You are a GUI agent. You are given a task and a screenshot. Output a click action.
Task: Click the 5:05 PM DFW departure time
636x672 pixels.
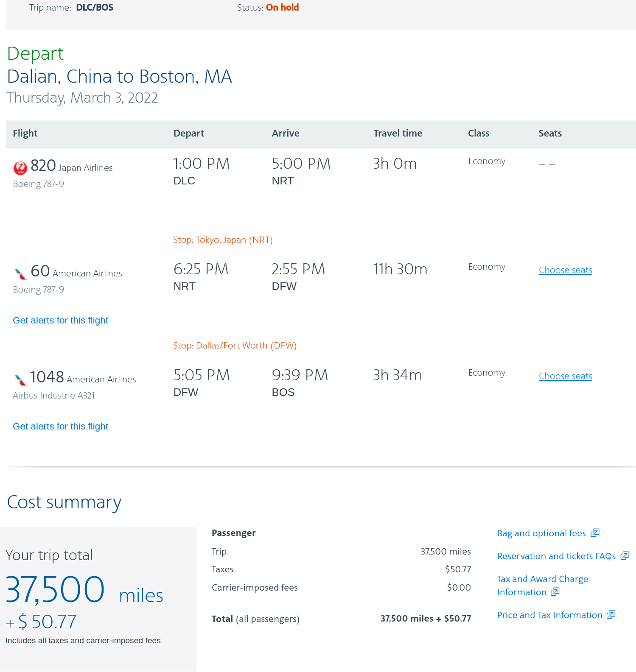click(x=202, y=382)
